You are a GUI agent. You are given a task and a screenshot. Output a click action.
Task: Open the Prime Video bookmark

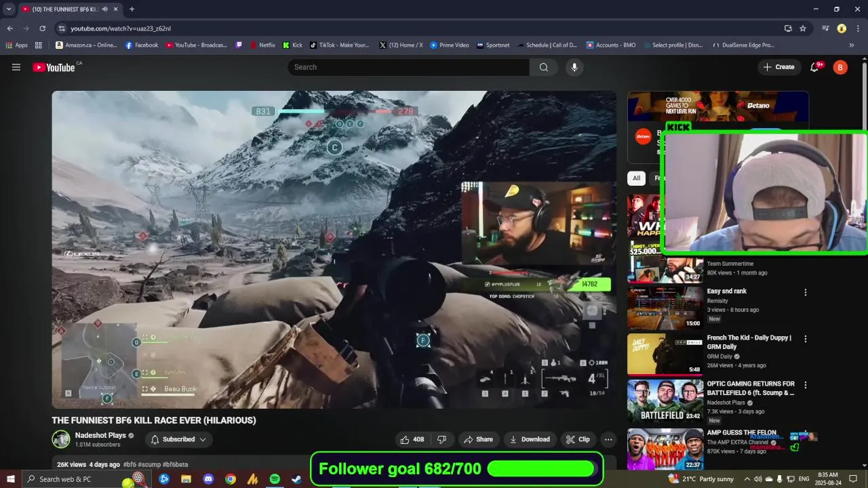[450, 45]
